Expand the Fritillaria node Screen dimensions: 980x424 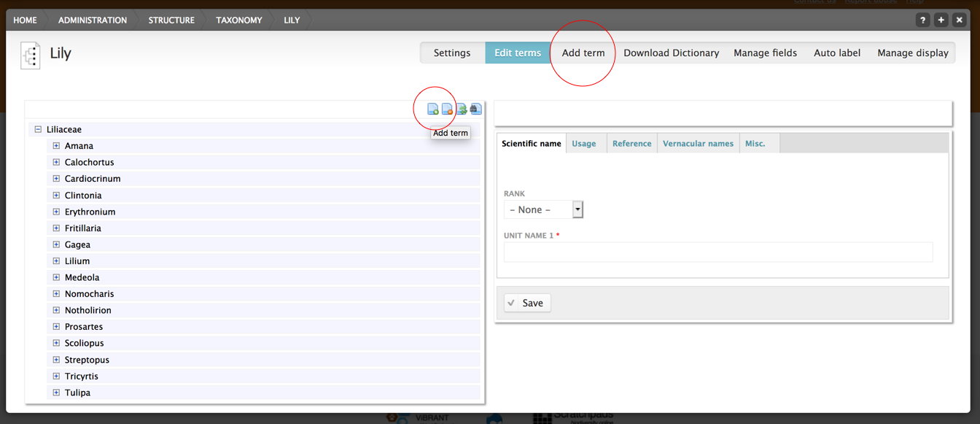(x=56, y=228)
